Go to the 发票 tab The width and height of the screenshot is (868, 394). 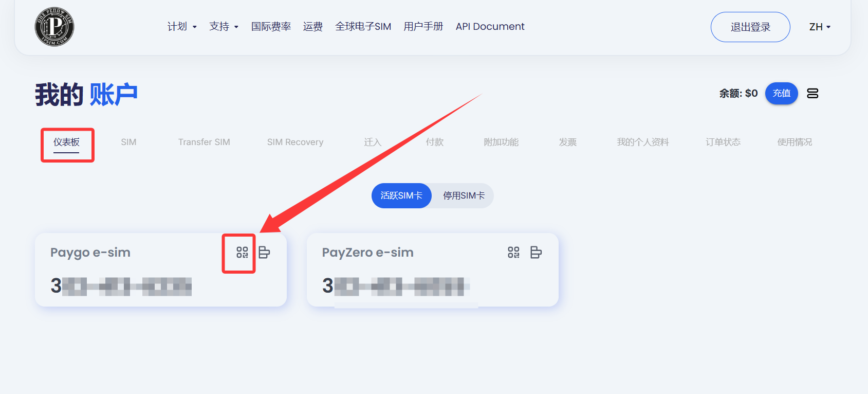coord(568,142)
